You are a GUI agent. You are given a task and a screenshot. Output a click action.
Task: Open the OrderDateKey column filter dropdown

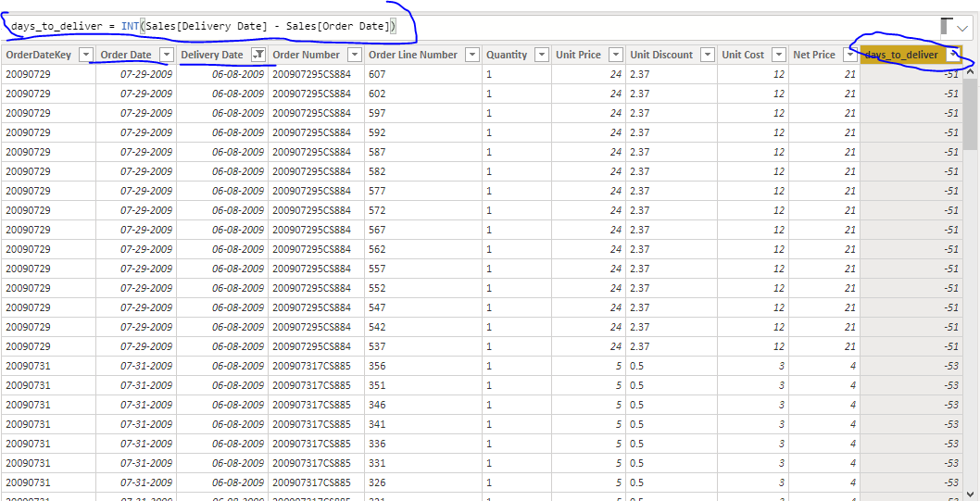pyautogui.click(x=87, y=55)
